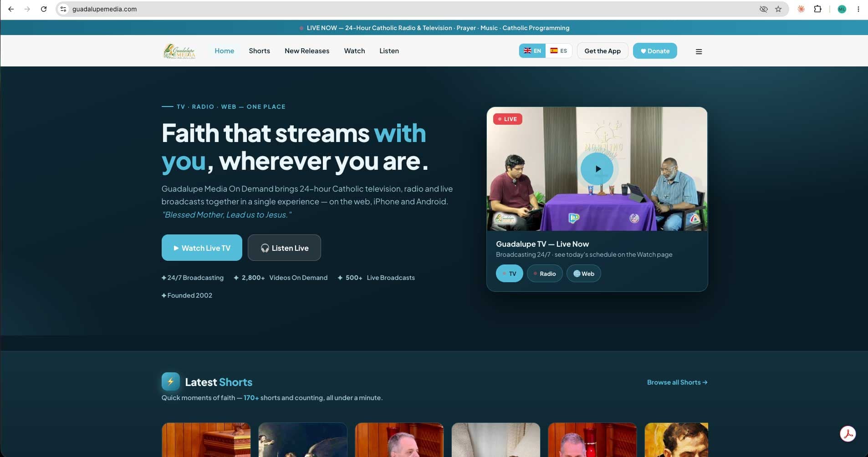868x457 pixels.
Task: Click the Listen Live button
Action: (x=284, y=248)
